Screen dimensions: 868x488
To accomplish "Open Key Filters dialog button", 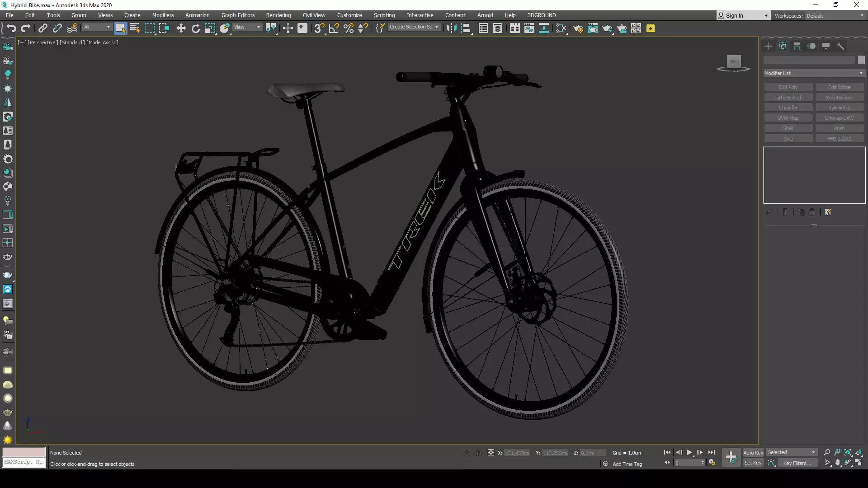I will tap(797, 463).
